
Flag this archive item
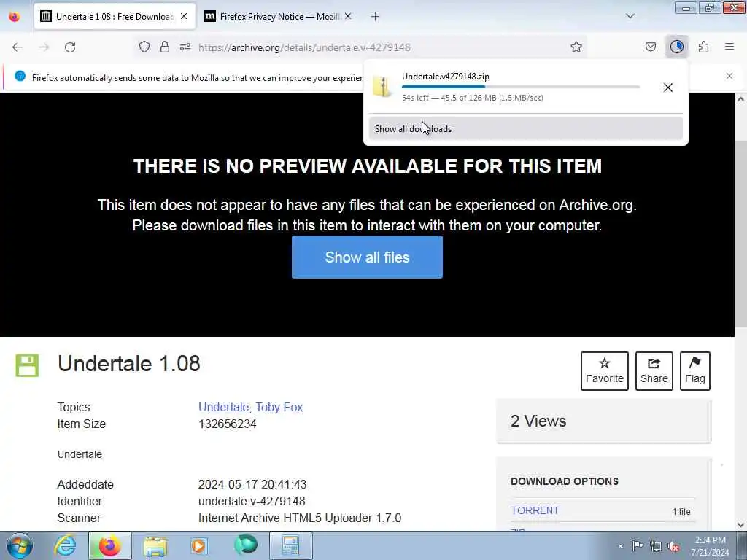[695, 371]
